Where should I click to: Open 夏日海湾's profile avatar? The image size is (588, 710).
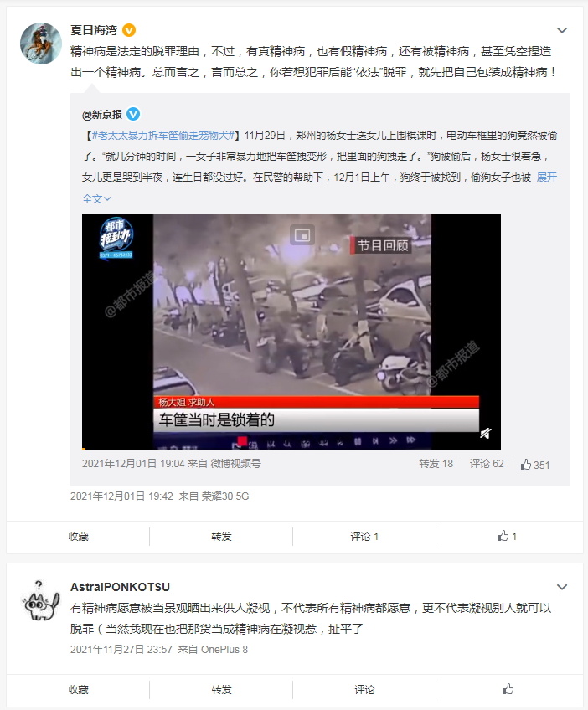click(x=41, y=44)
